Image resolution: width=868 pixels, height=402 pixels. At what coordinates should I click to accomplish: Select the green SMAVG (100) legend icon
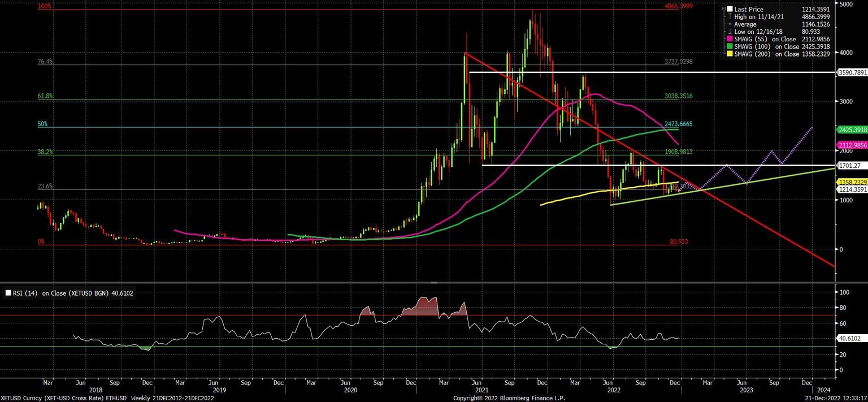coord(730,46)
